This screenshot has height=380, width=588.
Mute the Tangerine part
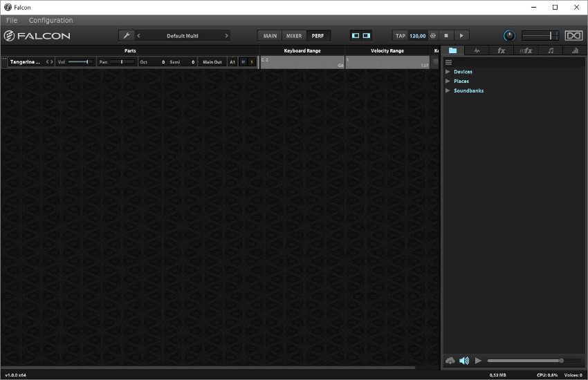tap(243, 61)
